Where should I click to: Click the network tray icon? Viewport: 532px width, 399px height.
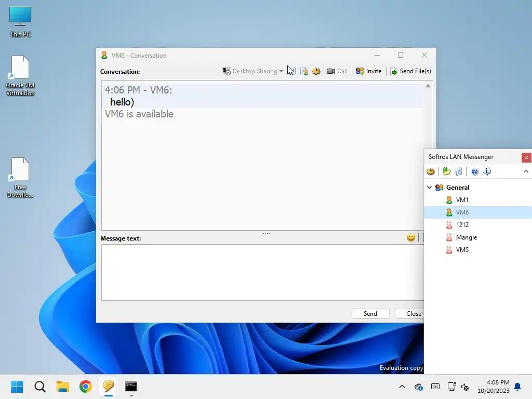tap(451, 387)
